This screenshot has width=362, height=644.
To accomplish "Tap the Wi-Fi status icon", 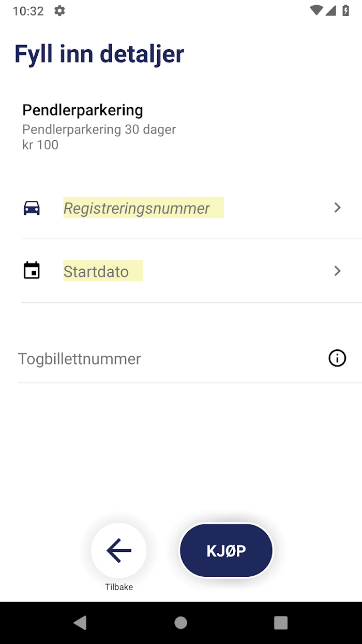I will pyautogui.click(x=316, y=10).
